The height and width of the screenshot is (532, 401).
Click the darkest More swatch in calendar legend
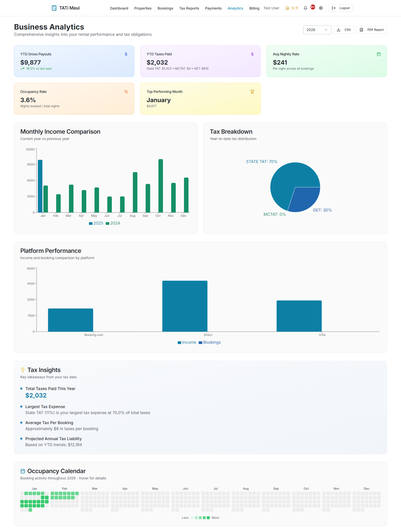pos(208,517)
